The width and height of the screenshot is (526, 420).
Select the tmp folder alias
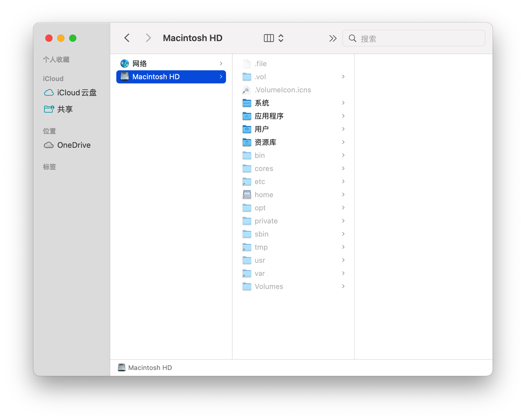[293, 247]
